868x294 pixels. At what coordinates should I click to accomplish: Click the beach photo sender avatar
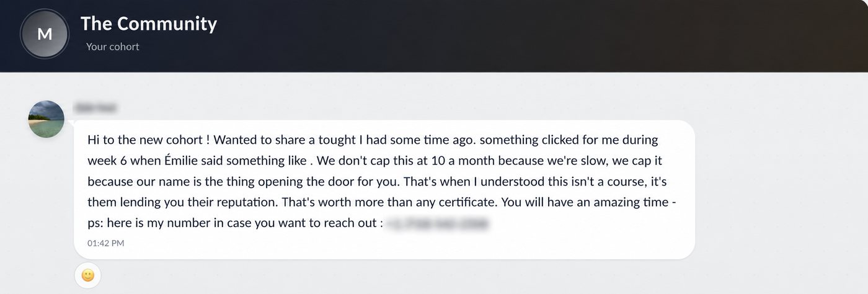(46, 119)
